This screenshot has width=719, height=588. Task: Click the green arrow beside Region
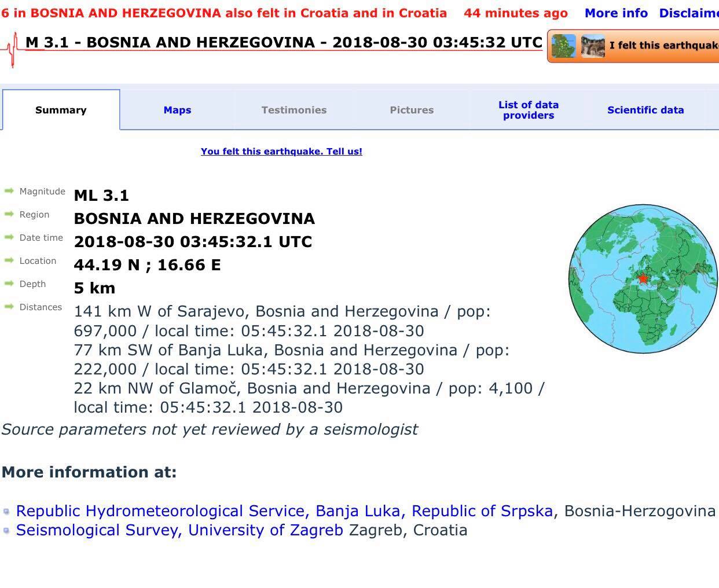coord(9,214)
